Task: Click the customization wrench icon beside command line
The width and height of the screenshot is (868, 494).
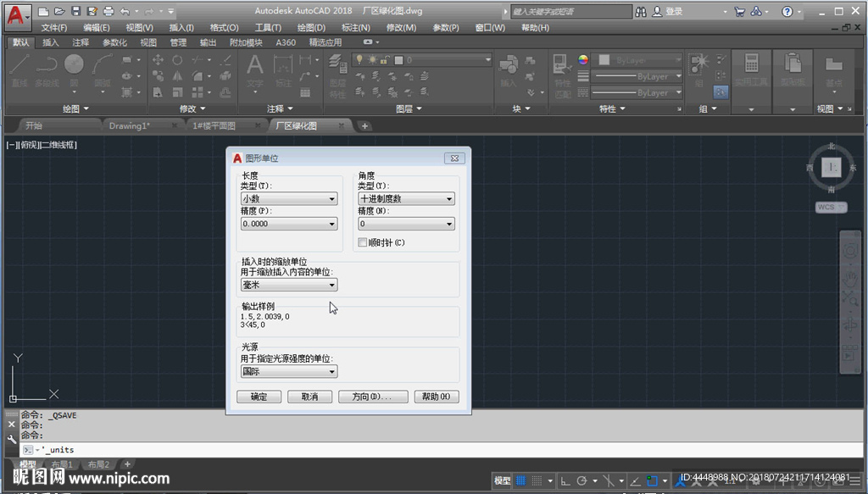Action: [12, 439]
